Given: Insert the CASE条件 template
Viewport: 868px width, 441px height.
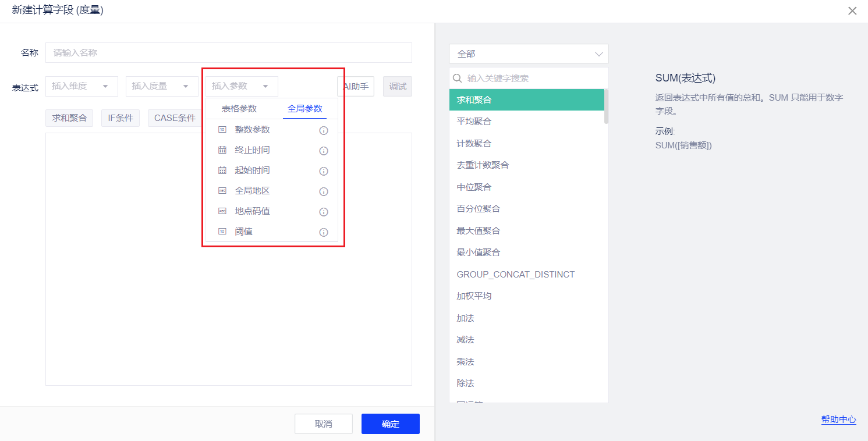Looking at the screenshot, I should pyautogui.click(x=175, y=118).
